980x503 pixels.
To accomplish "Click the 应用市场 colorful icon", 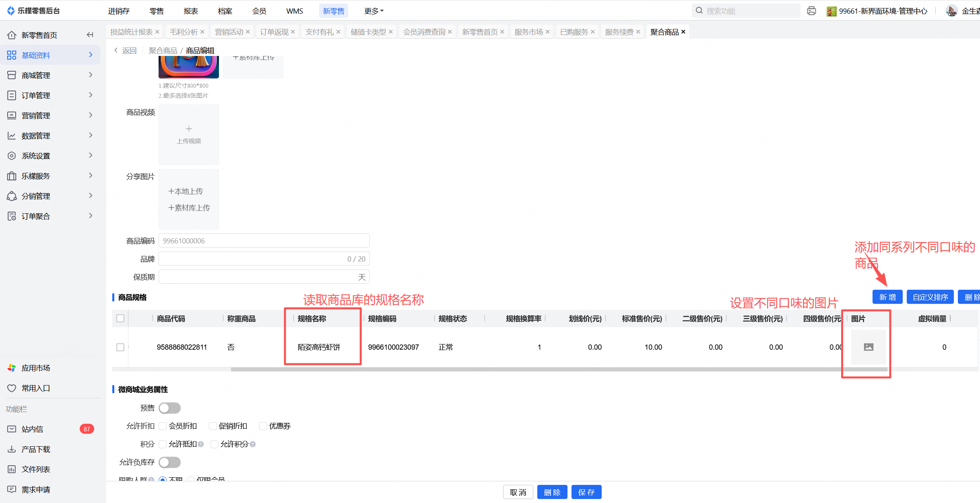I will tap(12, 368).
